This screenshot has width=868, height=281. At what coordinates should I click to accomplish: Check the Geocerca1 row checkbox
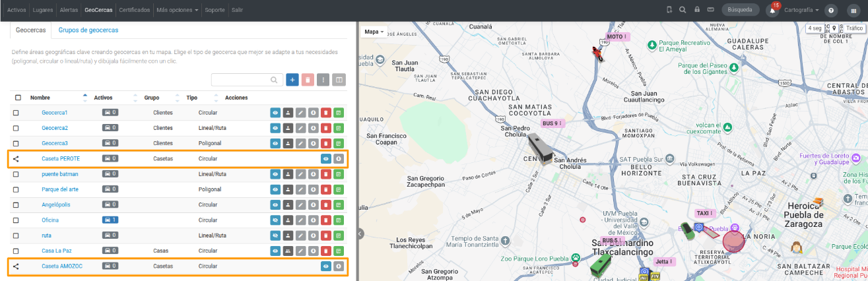click(x=16, y=113)
